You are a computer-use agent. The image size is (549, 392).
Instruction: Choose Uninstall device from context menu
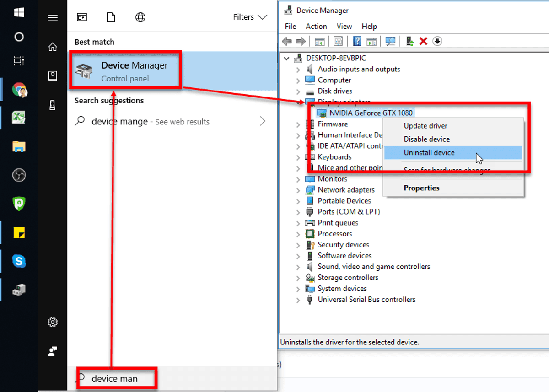[453, 153]
